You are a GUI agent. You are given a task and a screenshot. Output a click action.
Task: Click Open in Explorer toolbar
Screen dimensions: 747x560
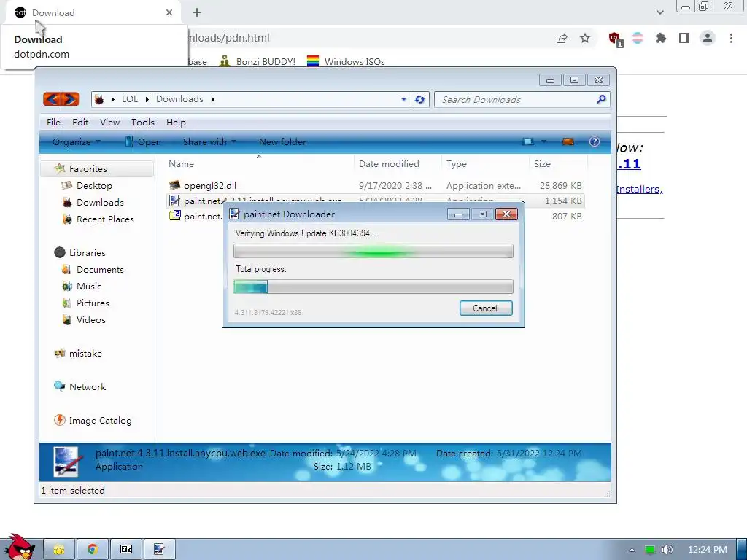[143, 142]
